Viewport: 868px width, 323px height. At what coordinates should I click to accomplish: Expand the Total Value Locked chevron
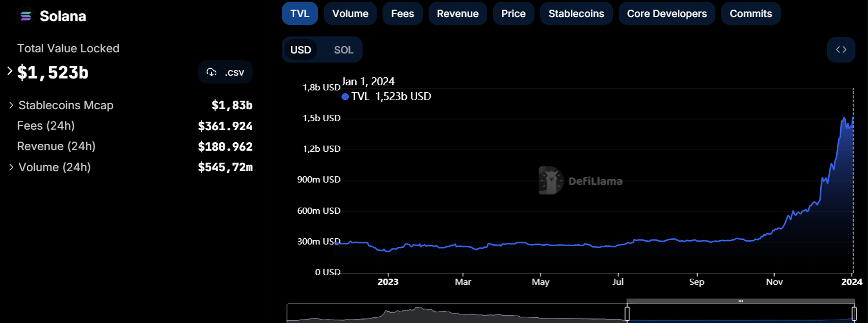(x=10, y=71)
